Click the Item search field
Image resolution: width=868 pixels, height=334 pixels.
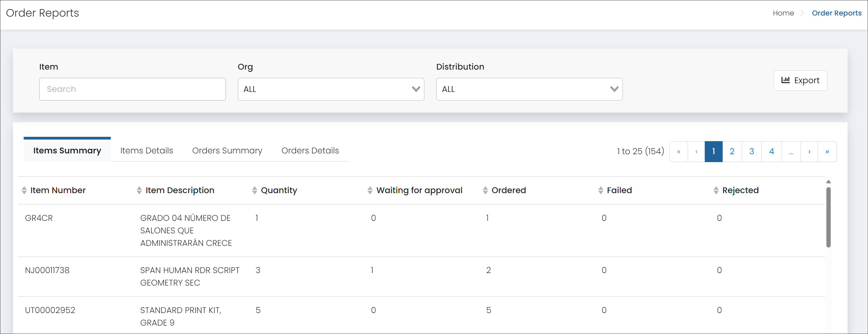click(x=132, y=89)
